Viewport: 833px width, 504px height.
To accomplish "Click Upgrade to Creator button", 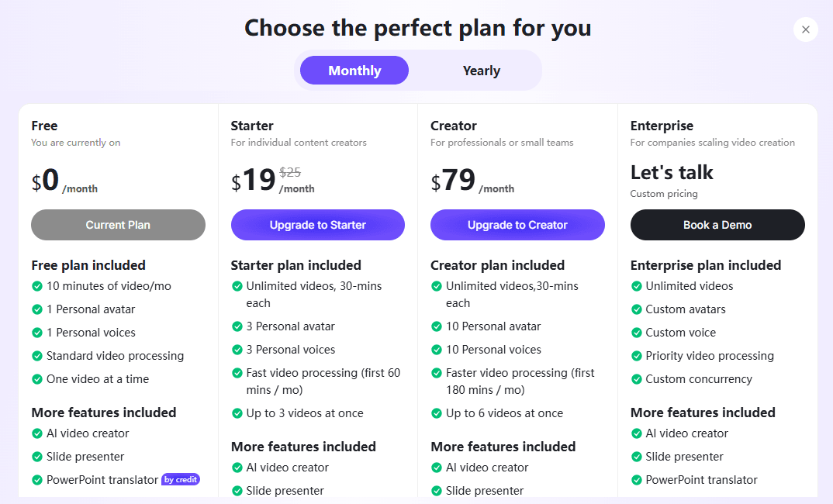I will 517,225.
